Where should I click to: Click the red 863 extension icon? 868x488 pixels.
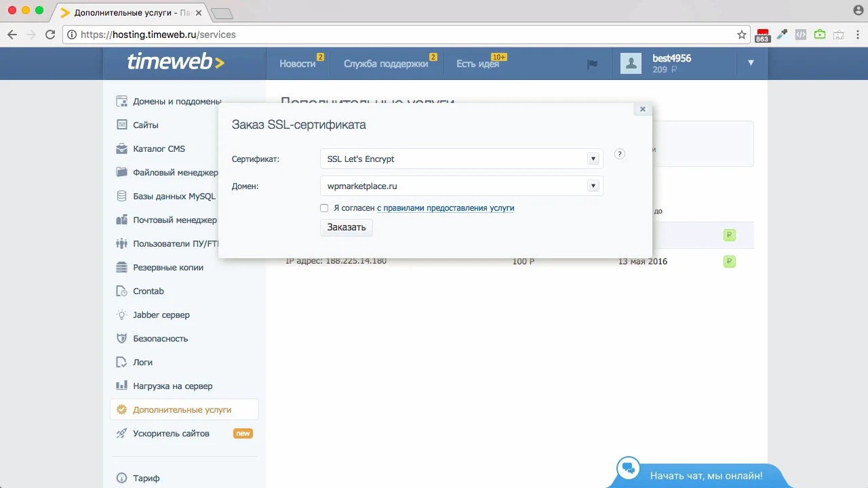(x=762, y=35)
